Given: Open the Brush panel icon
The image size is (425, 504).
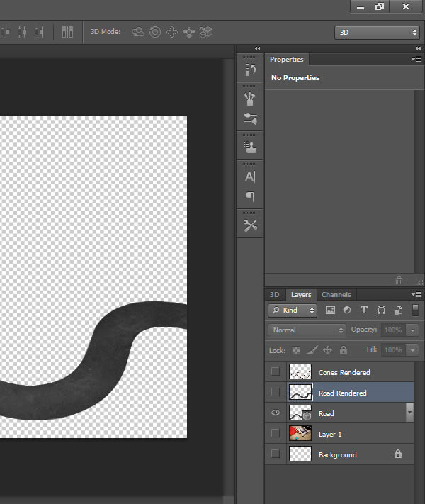Looking at the screenshot, I should (x=250, y=99).
